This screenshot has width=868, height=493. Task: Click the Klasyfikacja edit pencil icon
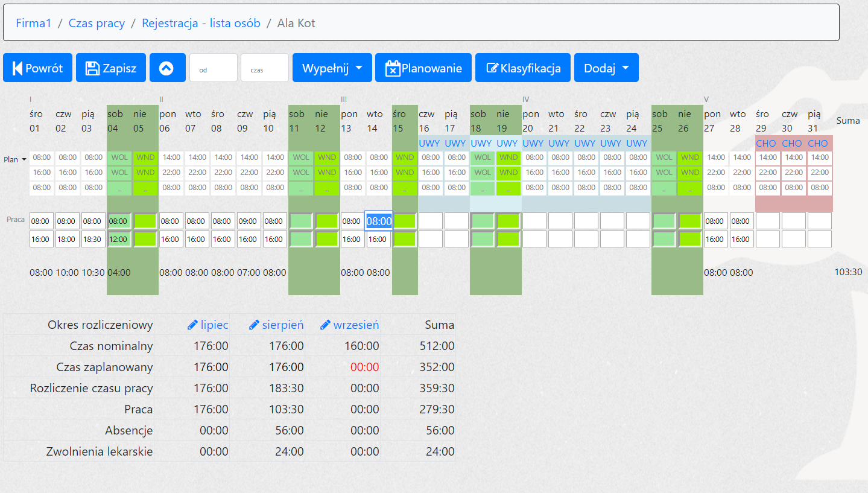492,68
